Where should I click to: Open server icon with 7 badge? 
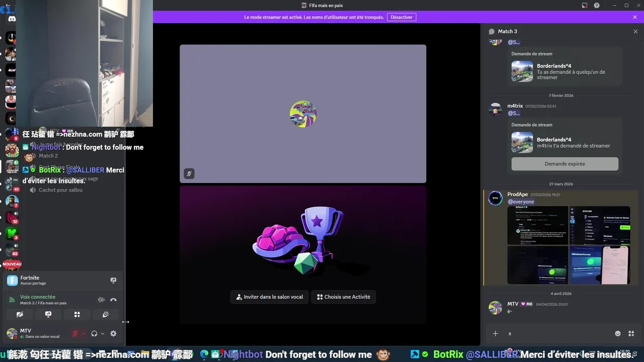coord(12,201)
